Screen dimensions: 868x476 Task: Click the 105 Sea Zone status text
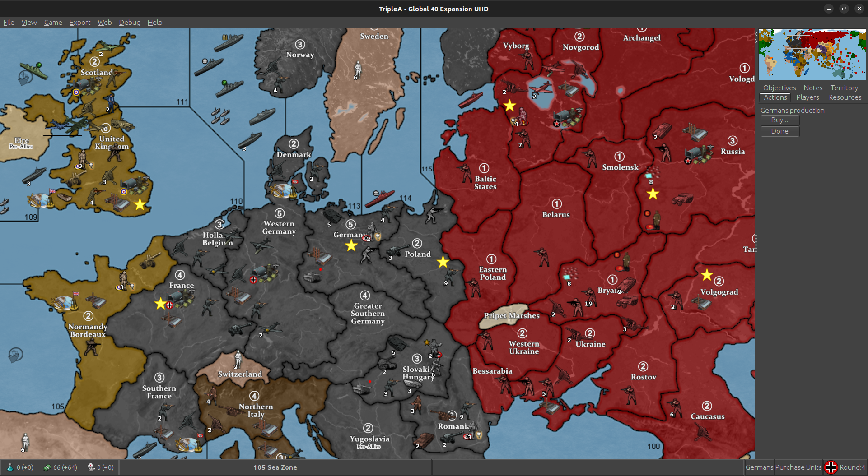275,467
